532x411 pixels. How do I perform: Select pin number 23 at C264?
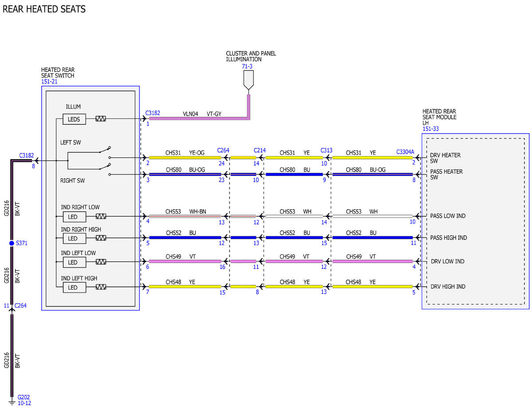point(222,180)
